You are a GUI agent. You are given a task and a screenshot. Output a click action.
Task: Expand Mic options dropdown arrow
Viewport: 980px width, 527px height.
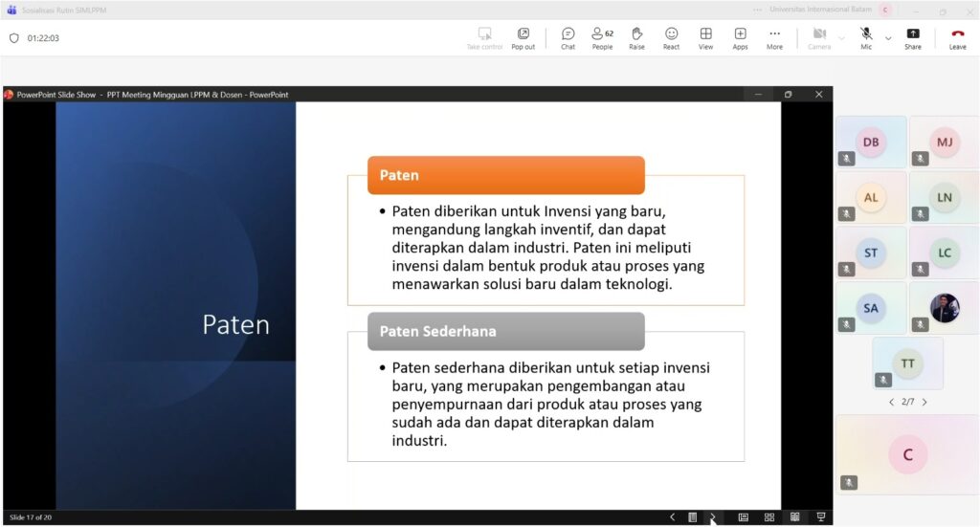pyautogui.click(x=888, y=38)
